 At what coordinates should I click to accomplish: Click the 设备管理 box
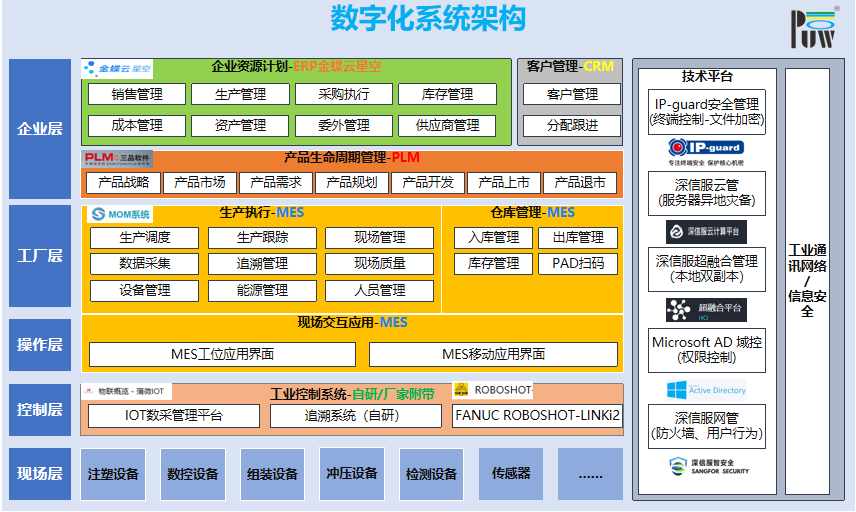[145, 290]
